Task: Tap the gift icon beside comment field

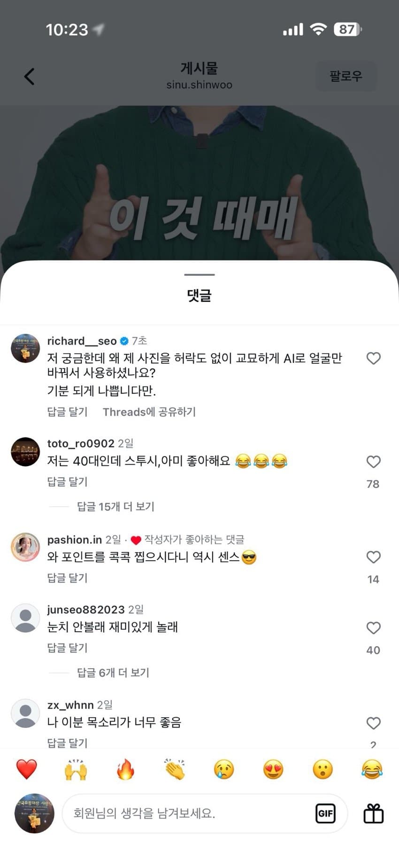Action: click(373, 813)
